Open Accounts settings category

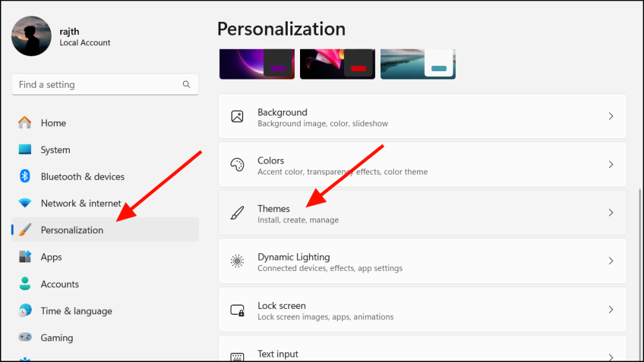coord(105,284)
